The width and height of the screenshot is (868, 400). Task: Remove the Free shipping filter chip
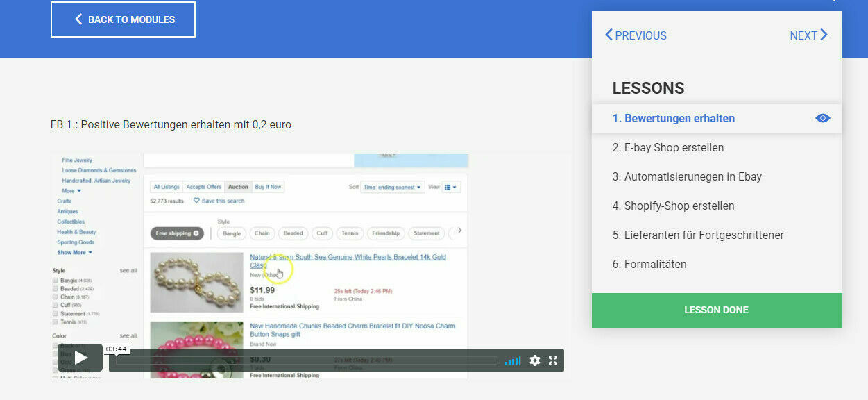point(196,233)
